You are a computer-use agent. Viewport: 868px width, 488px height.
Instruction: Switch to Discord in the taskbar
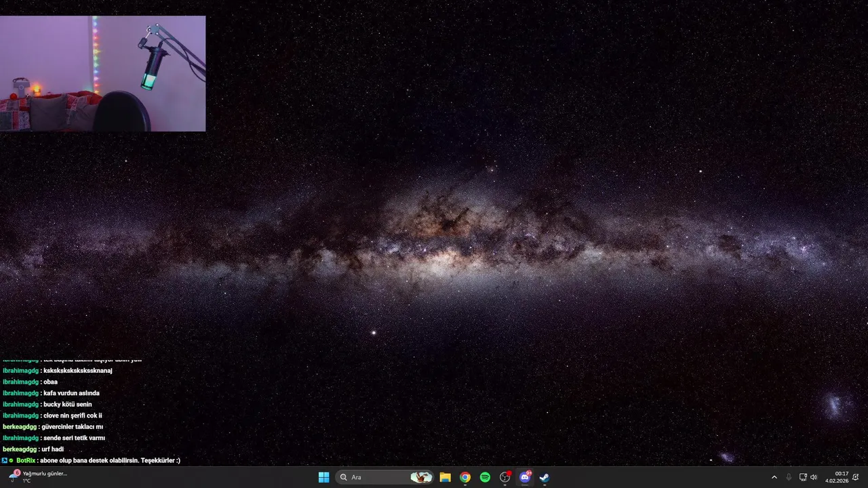[525, 477]
